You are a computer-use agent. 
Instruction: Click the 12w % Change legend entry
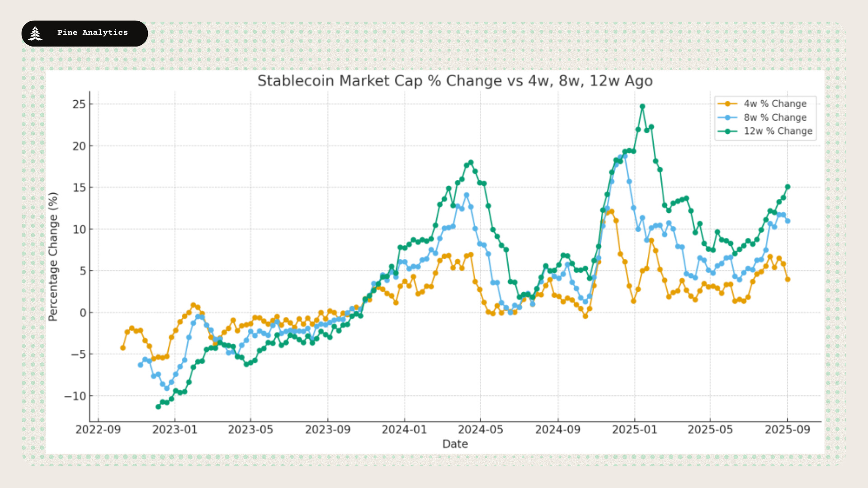[778, 131]
